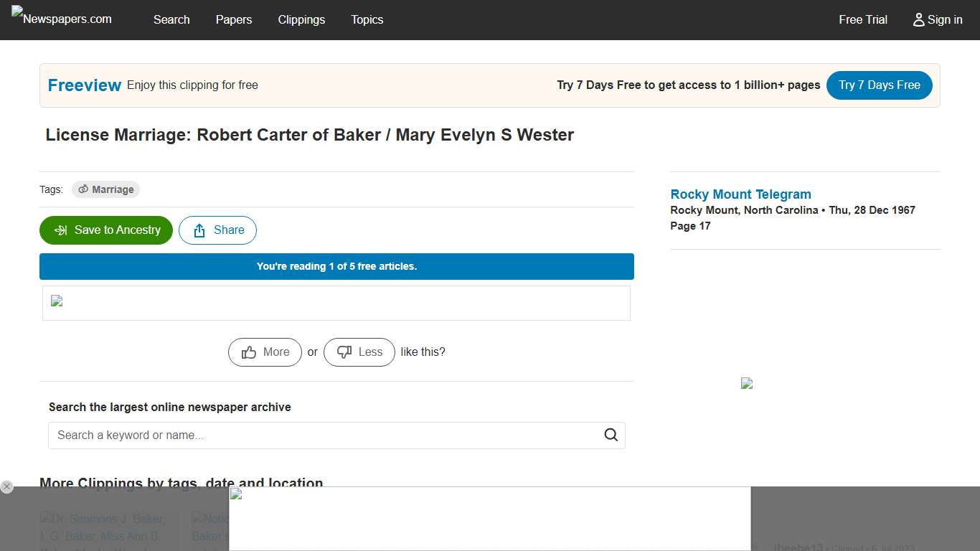Select Clippings in the navigation bar

301,20
